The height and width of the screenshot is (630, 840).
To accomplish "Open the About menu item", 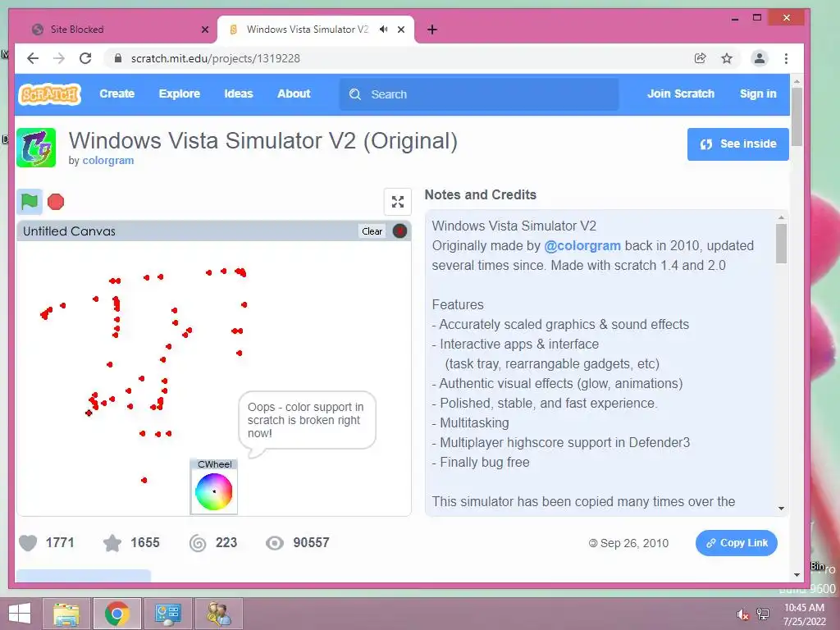I will click(294, 94).
